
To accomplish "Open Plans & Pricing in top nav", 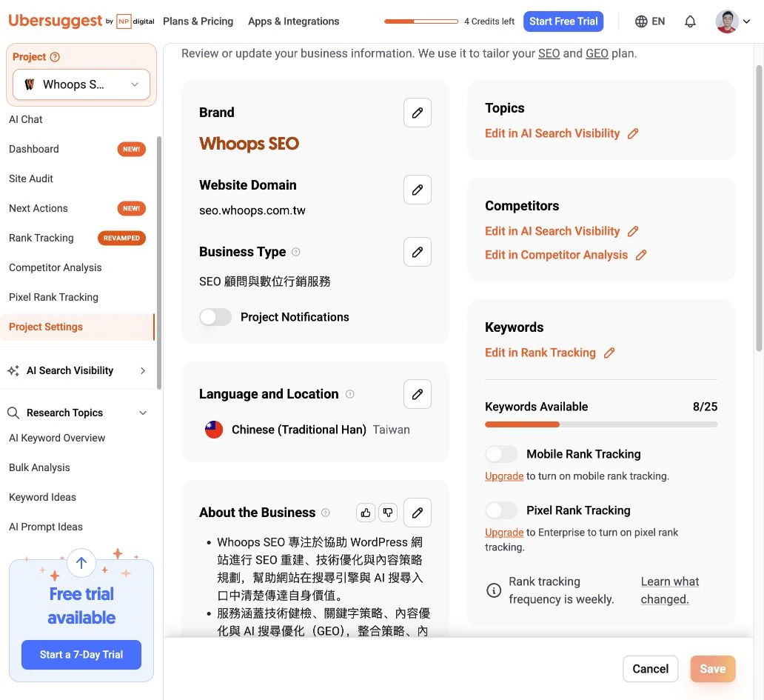I will (x=198, y=21).
